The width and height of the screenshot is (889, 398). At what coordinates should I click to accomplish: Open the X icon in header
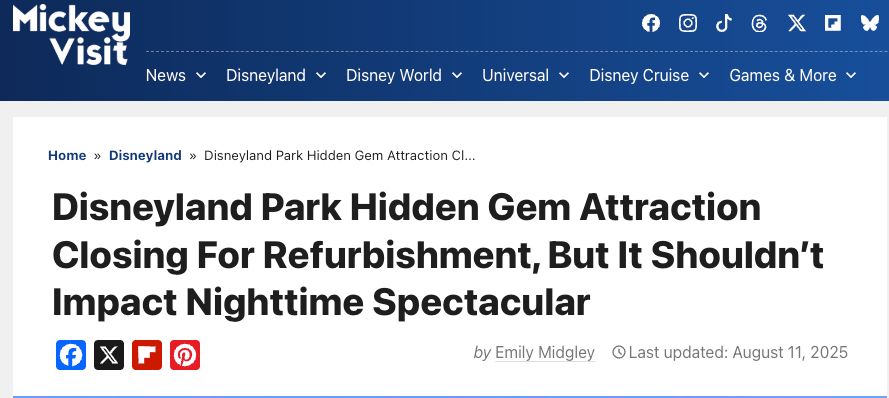coord(797,23)
